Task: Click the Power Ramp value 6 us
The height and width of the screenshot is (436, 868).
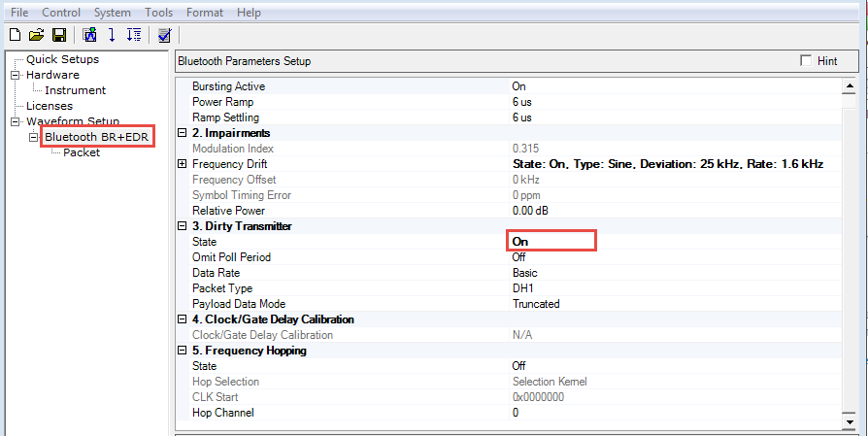Action: click(x=522, y=102)
